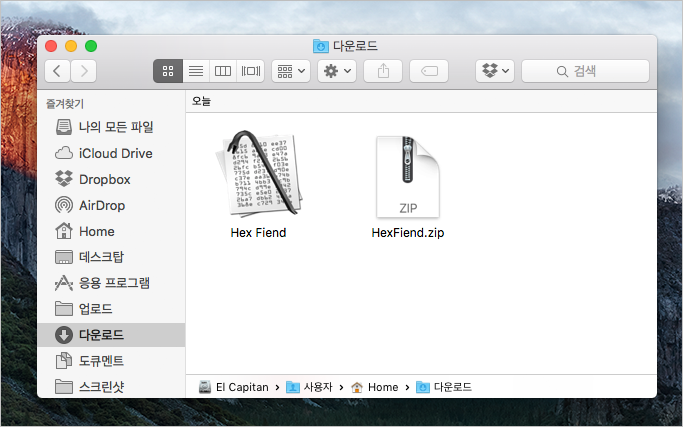Open 도큐멘트 in the sidebar

[x=111, y=361]
